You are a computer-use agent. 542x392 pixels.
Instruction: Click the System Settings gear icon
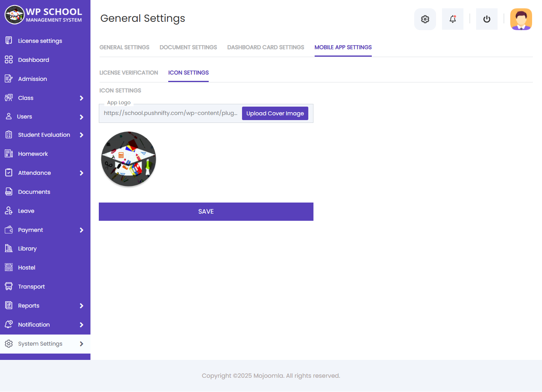9,344
